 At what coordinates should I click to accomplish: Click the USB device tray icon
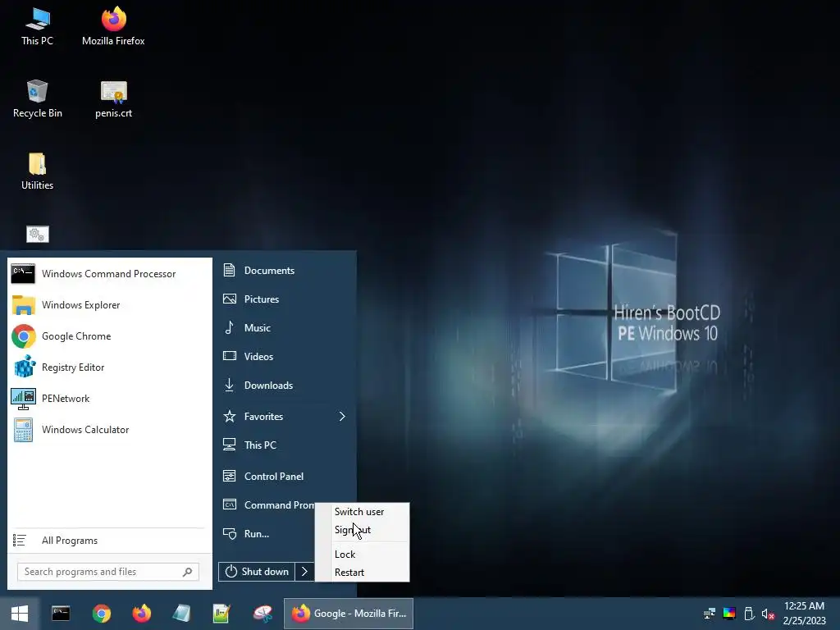pos(749,614)
